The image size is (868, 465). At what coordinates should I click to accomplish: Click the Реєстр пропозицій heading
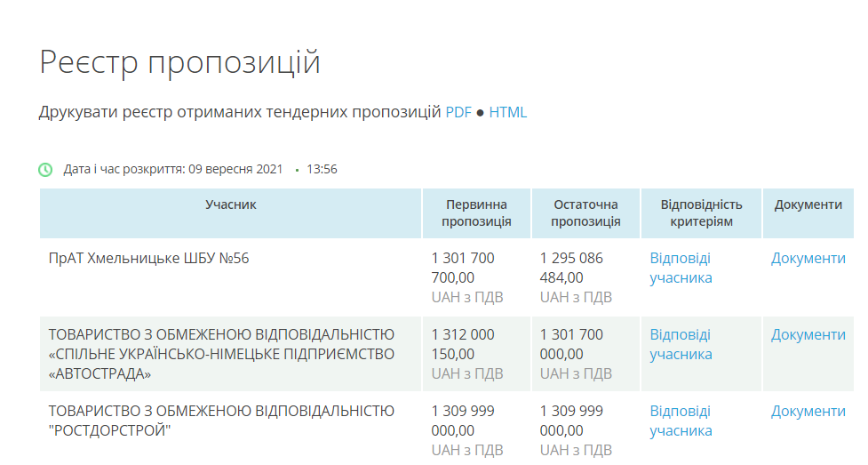[x=180, y=62]
